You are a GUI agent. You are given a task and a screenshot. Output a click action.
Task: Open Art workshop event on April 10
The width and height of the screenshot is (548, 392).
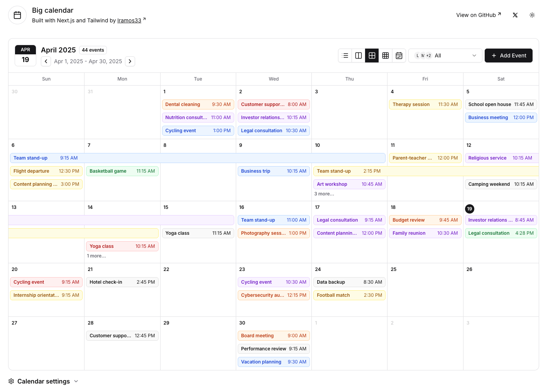coord(349,184)
